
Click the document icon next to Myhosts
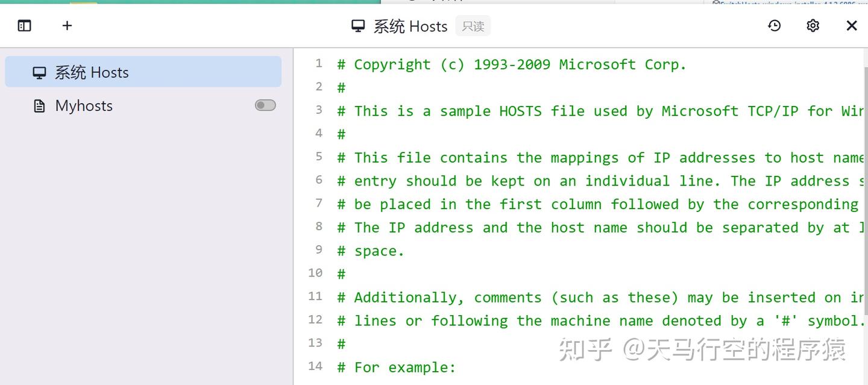38,105
